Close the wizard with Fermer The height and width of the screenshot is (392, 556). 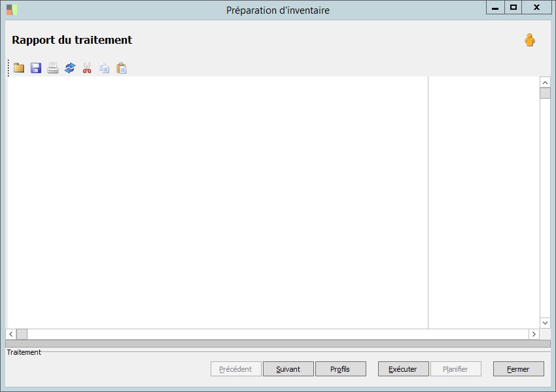click(x=519, y=369)
